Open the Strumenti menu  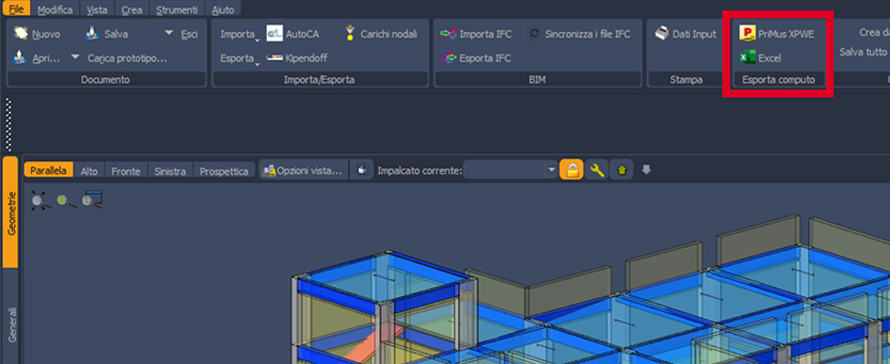click(x=178, y=10)
